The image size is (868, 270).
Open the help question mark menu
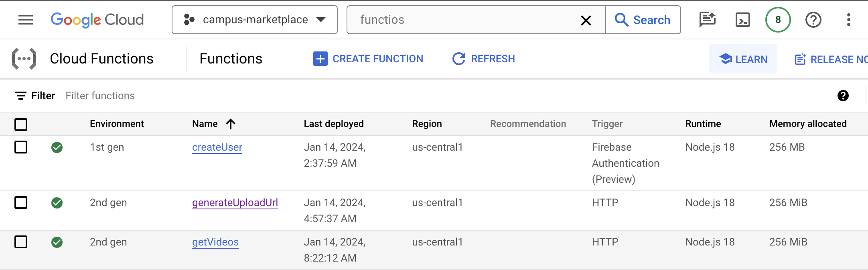click(813, 20)
